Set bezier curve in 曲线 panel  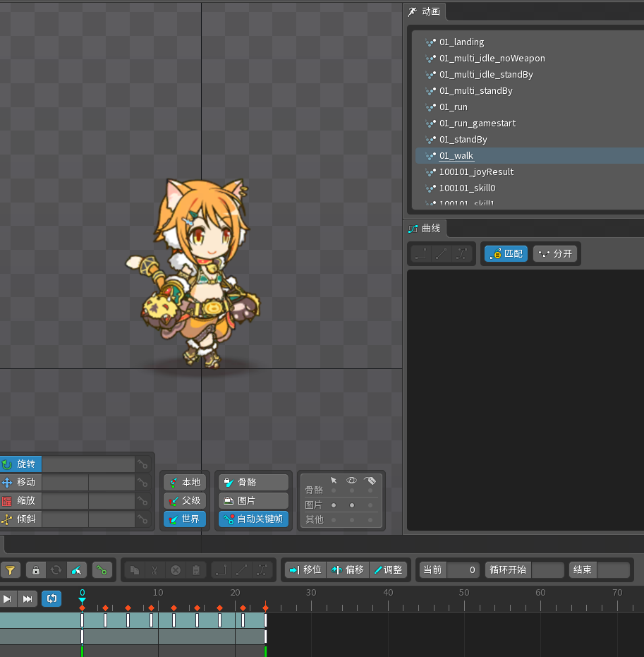click(461, 253)
